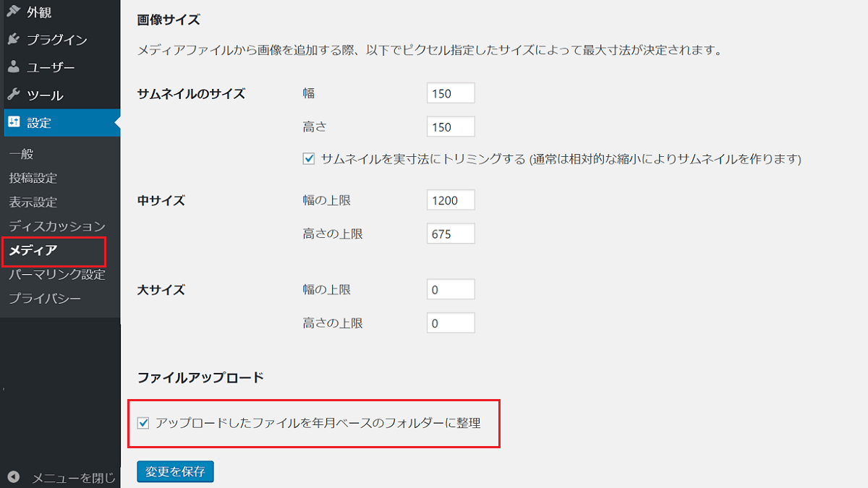Click the medium size width field showing 1200
Viewport: 868px width, 488px height.
[x=451, y=200]
